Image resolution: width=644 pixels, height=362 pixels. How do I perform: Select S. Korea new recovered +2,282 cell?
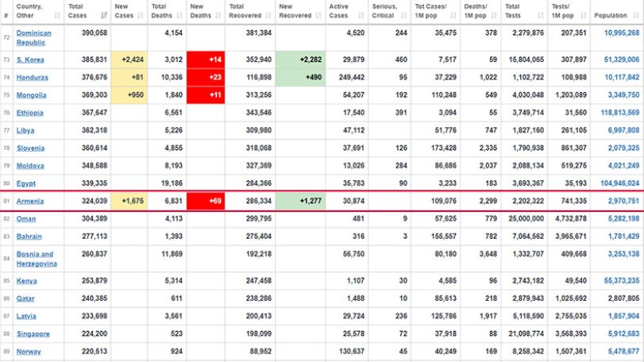[301, 60]
